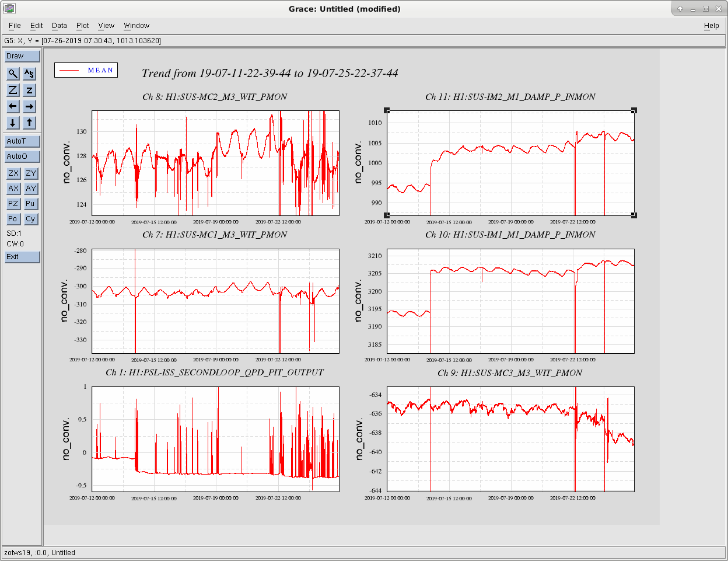728x561 pixels.
Task: Click the AutoO button
Action: pos(22,156)
